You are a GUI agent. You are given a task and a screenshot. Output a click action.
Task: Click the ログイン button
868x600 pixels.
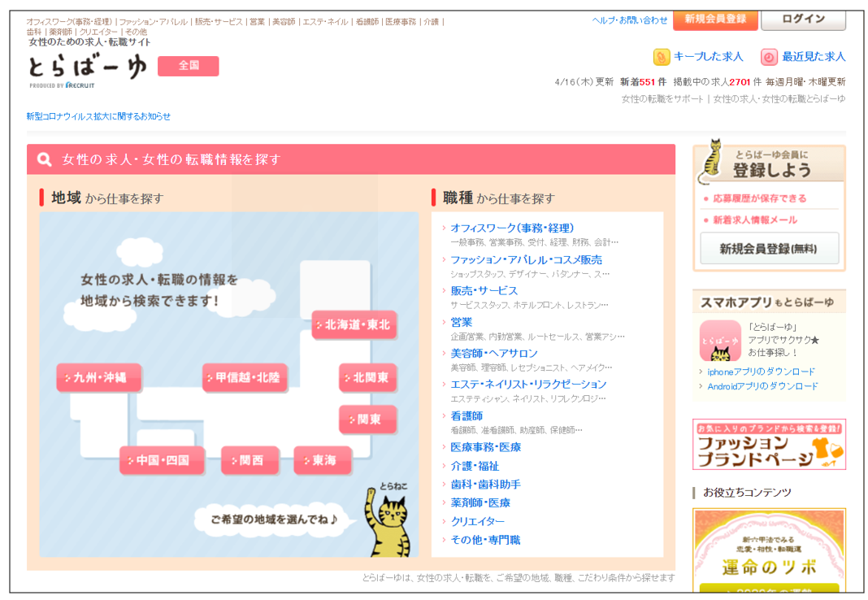point(803,19)
